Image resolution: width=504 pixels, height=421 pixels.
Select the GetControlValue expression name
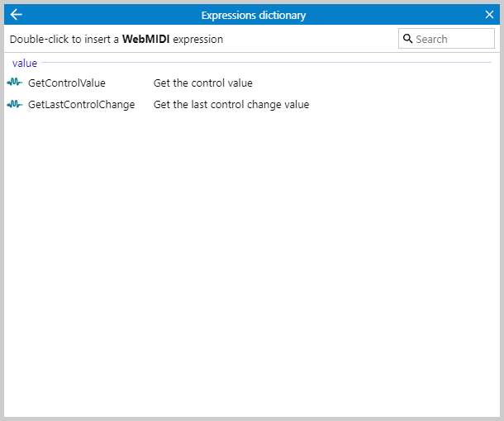[67, 83]
